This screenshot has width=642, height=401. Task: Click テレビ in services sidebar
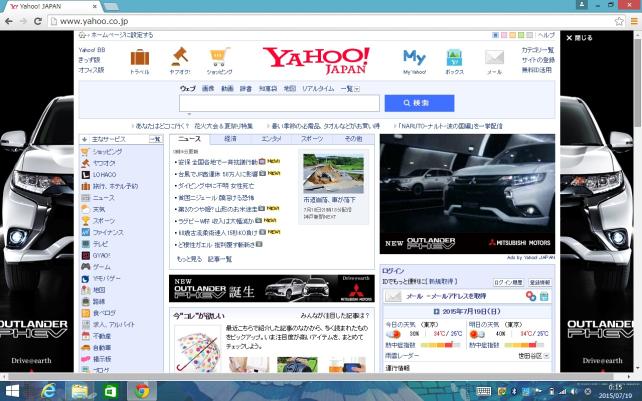coord(100,244)
